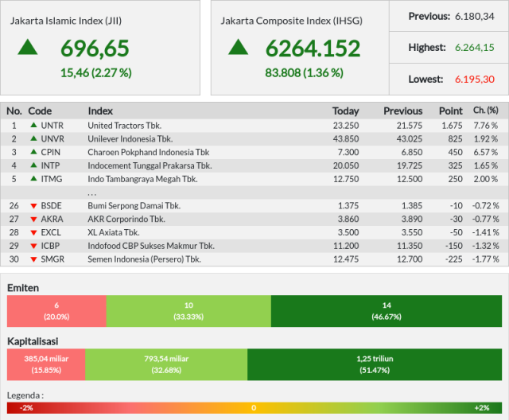Select the BSDE stock code
The height and width of the screenshot is (420, 509).
point(51,206)
